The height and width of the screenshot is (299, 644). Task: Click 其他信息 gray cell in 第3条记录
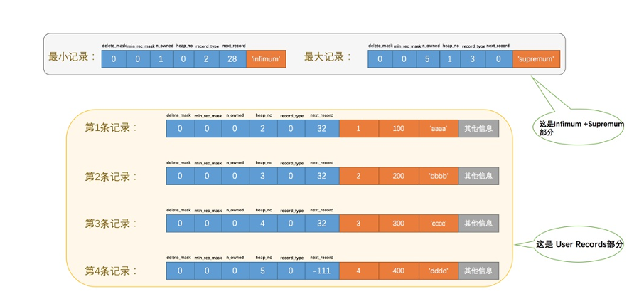478,224
